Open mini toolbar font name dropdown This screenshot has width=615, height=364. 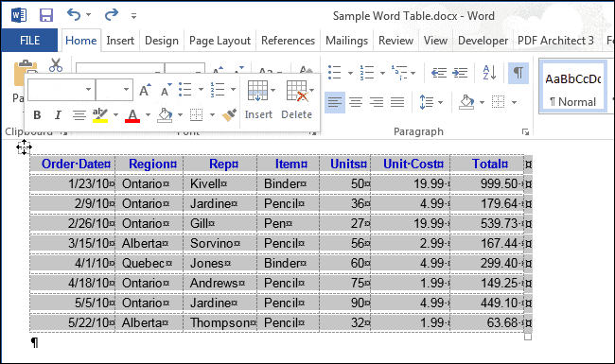[x=89, y=89]
